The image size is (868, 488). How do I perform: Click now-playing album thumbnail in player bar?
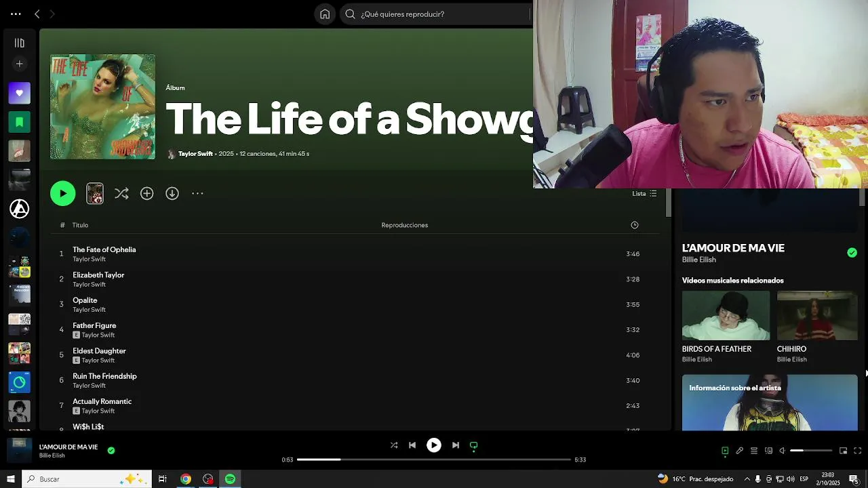click(x=20, y=451)
